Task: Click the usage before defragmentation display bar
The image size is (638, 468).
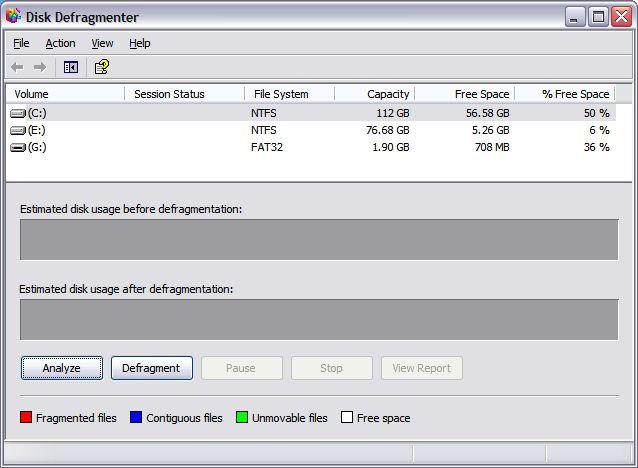Action: click(319, 240)
